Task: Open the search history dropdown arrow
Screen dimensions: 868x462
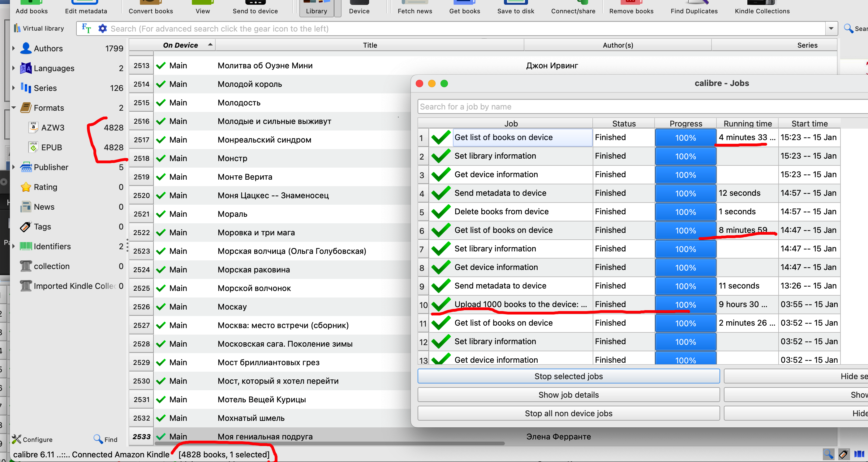Action: (831, 29)
